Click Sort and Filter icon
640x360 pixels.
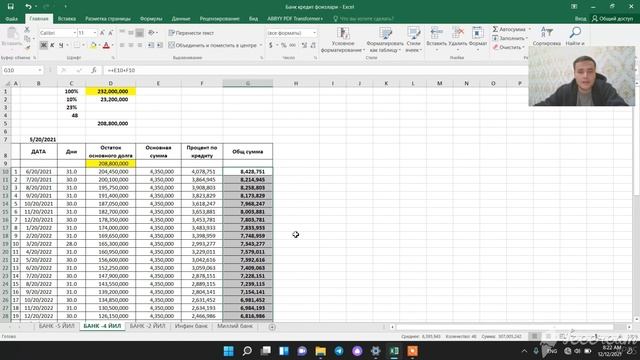pos(546,33)
